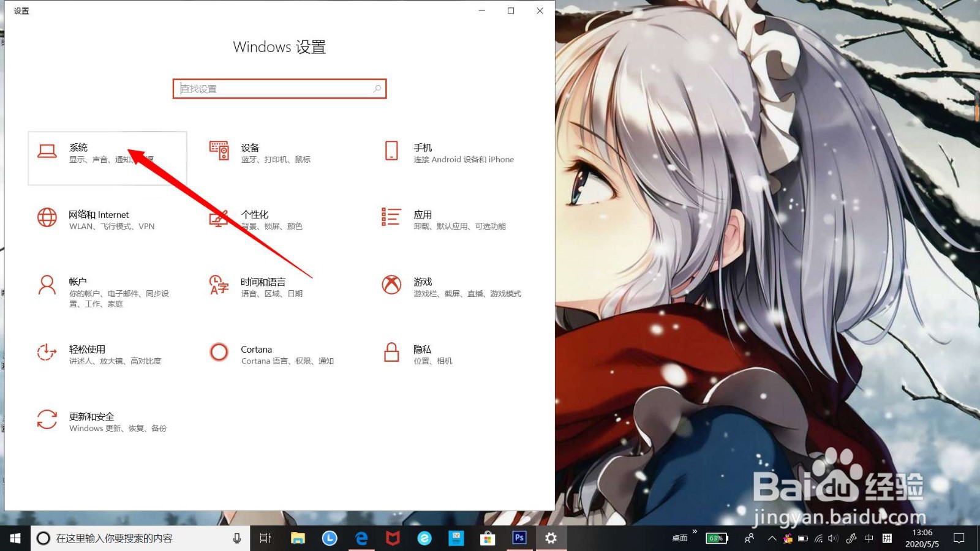Image resolution: width=980 pixels, height=551 pixels.
Task: Launch Microsoft Edge from the taskbar
Action: tap(361, 538)
